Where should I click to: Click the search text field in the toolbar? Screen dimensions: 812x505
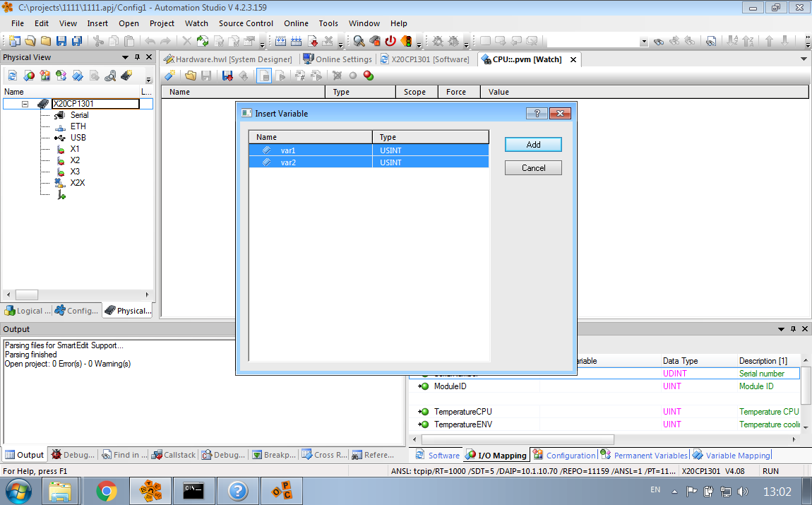pyautogui.click(x=592, y=42)
